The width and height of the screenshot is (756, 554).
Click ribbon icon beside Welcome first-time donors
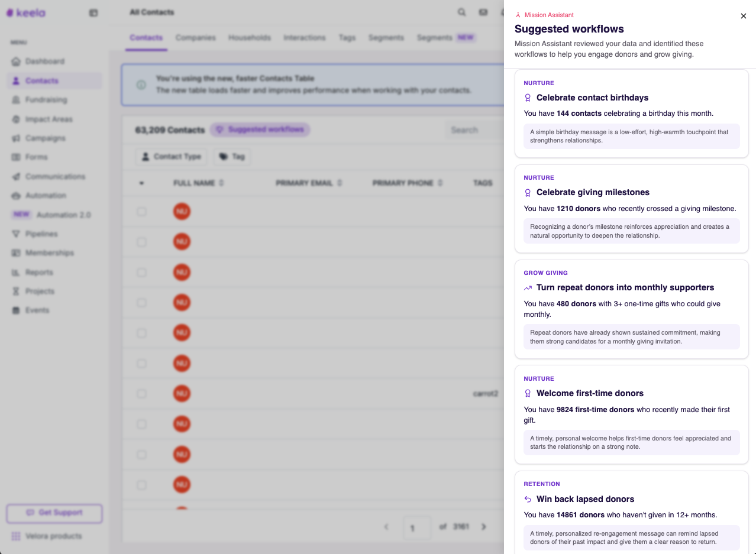click(528, 394)
